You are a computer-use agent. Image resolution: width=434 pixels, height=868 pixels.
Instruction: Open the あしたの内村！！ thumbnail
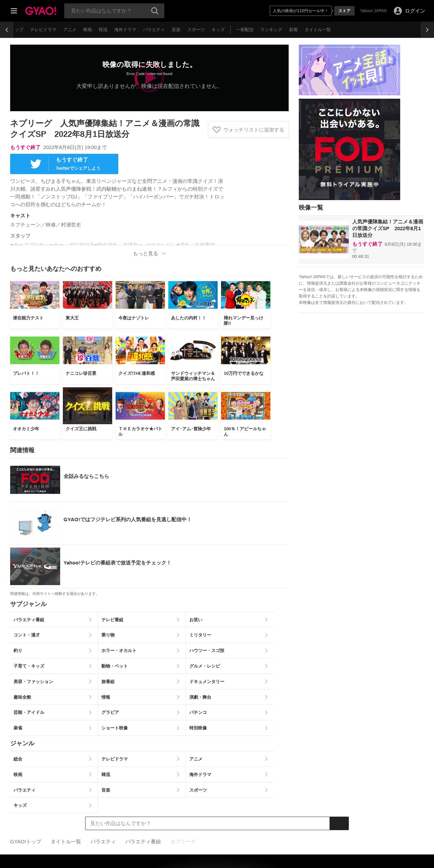tap(193, 295)
